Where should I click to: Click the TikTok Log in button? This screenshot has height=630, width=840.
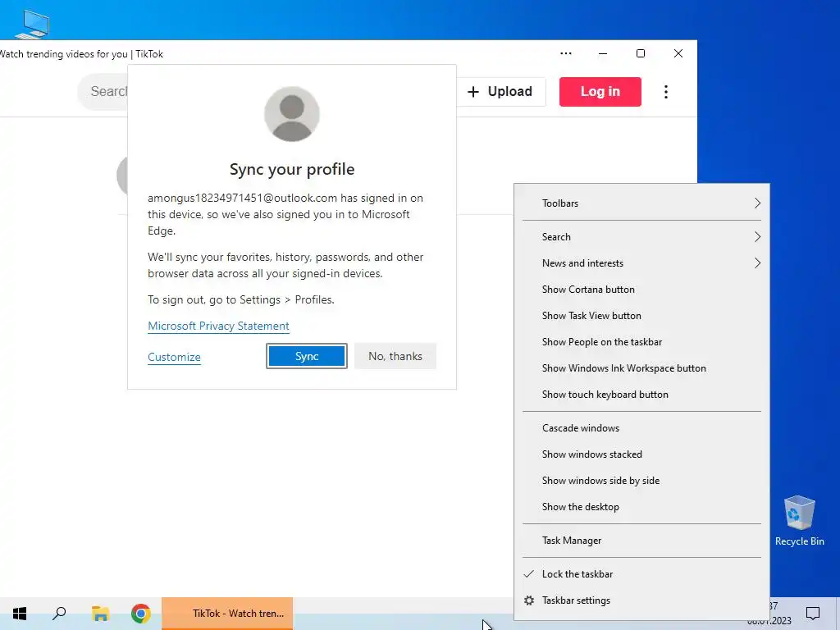click(600, 92)
